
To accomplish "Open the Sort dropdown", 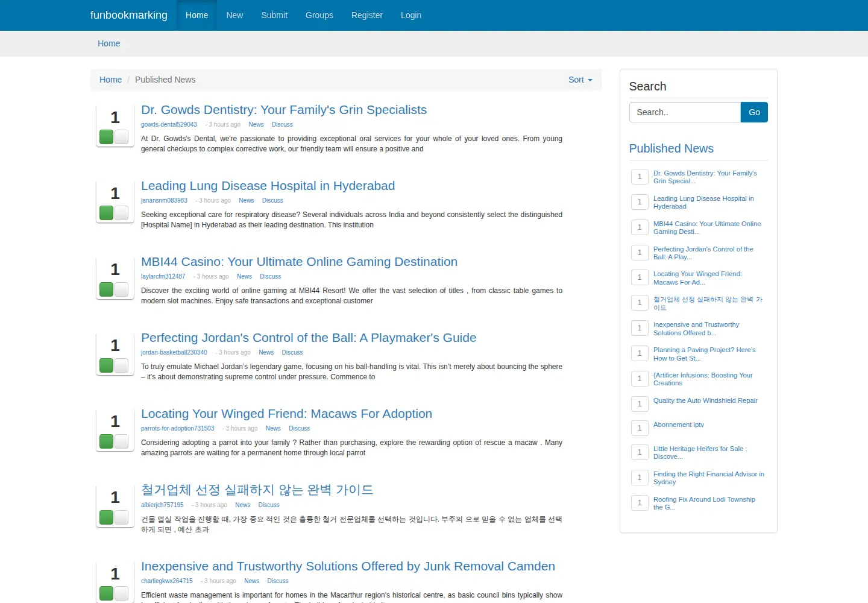I will pos(580,80).
